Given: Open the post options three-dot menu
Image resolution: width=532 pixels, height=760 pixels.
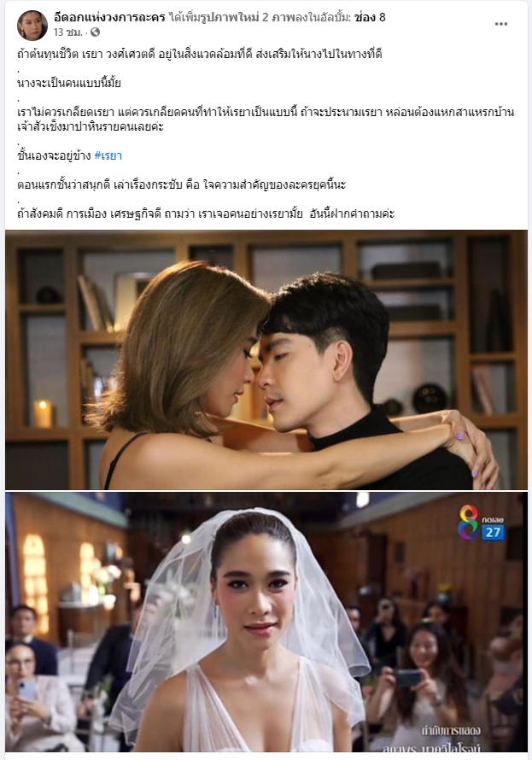Looking at the screenshot, I should 501,24.
